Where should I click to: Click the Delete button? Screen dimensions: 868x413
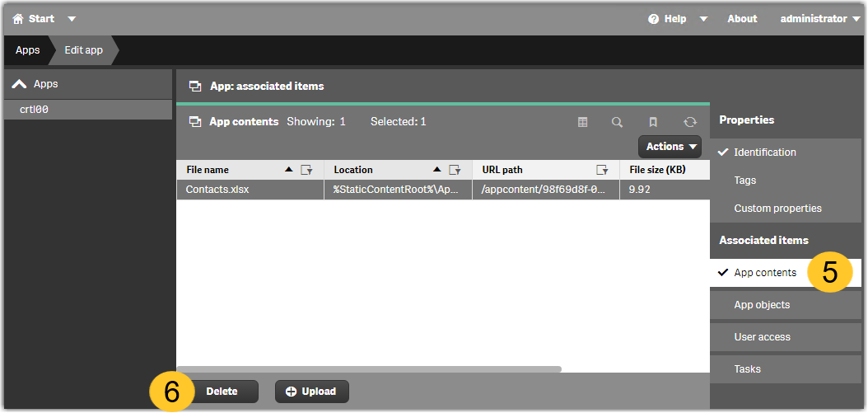point(222,392)
